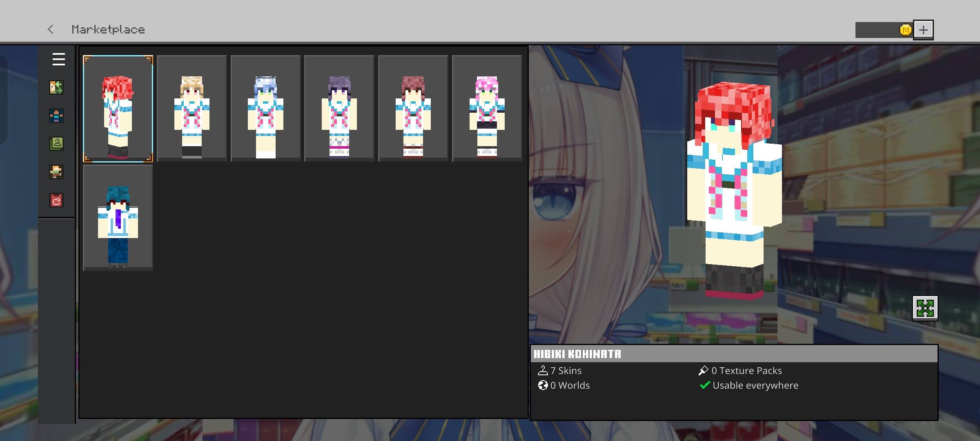The image size is (980, 441).
Task: Select the light blue-haired skin thumbnail
Action: (x=265, y=109)
